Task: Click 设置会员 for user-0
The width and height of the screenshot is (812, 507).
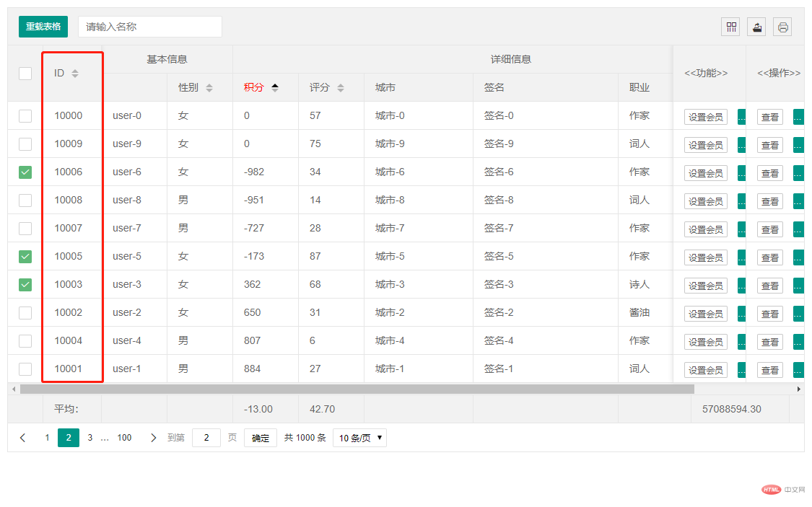Action: click(705, 118)
